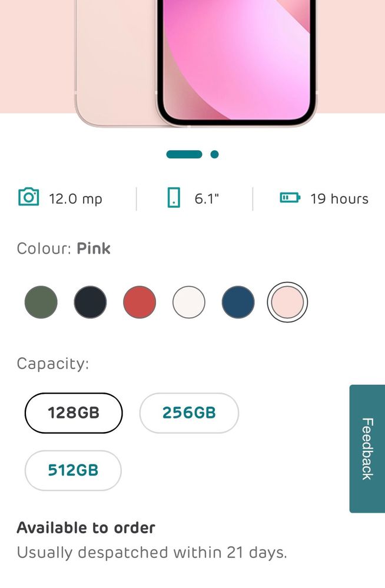Click the 19 hours battery text
The height and width of the screenshot is (588, 385).
click(x=339, y=199)
